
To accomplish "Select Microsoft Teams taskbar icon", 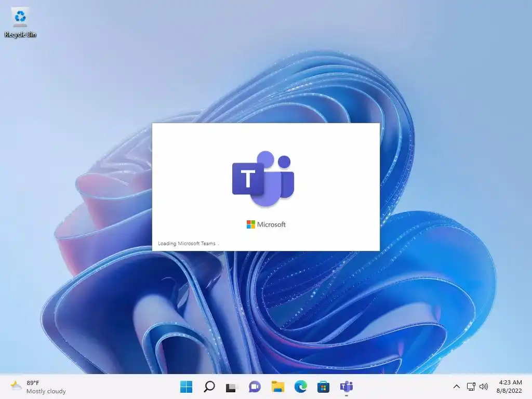I will coord(347,387).
